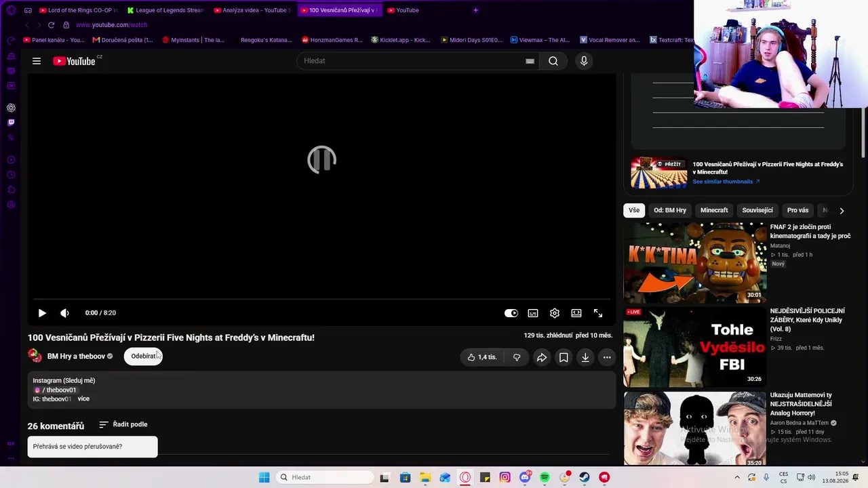Open Twitch in the browser sidebar
This screenshot has height=488, width=868.
(x=11, y=123)
